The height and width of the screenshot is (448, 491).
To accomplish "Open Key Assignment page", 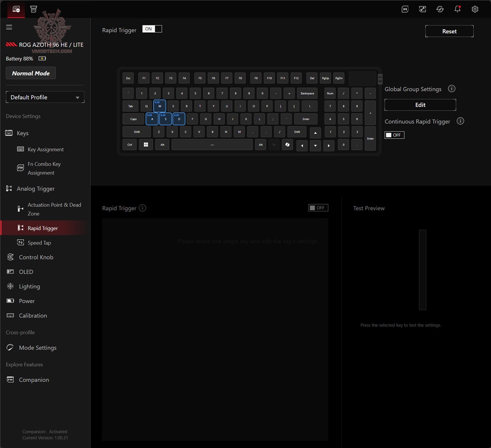I will click(x=45, y=150).
